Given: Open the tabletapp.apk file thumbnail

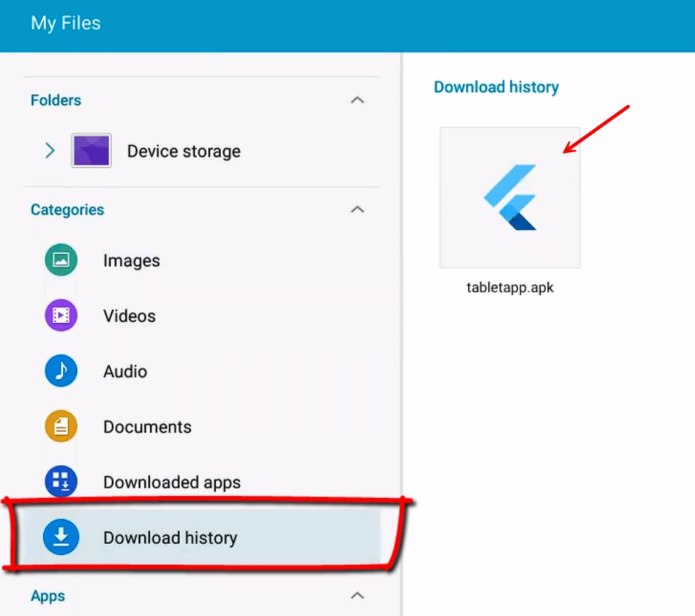Looking at the screenshot, I should click(x=510, y=198).
